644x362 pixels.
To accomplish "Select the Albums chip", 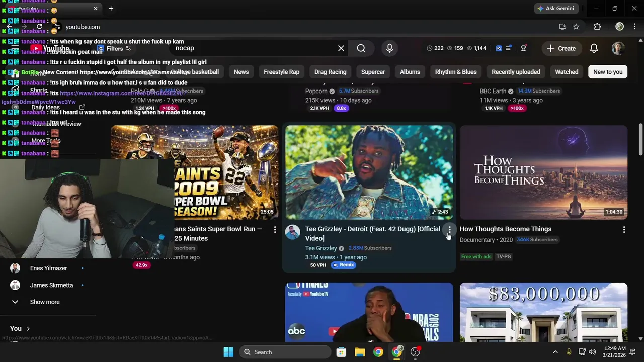I will tap(410, 72).
